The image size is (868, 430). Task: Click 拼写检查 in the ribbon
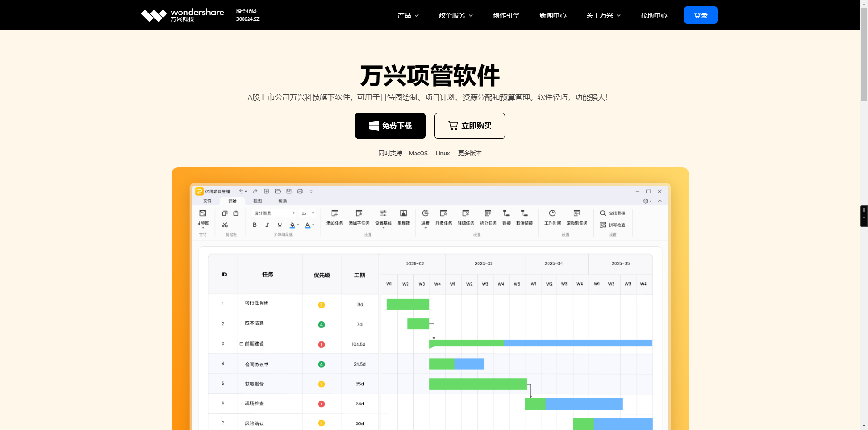(x=613, y=225)
